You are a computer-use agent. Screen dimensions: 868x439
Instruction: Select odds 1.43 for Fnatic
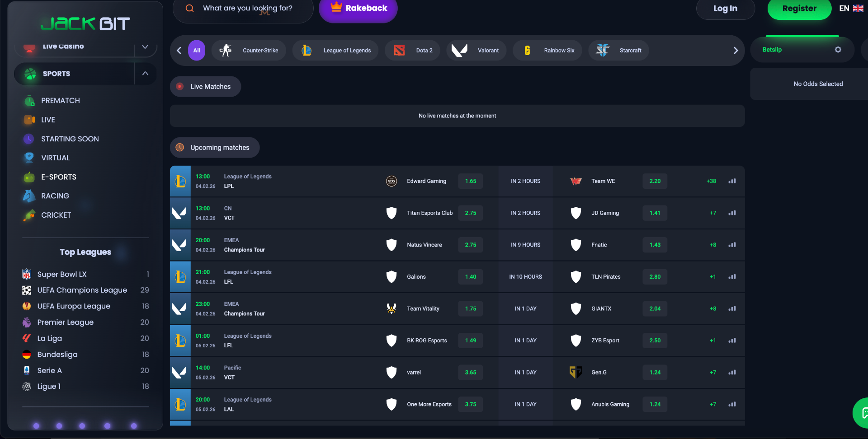pos(655,245)
